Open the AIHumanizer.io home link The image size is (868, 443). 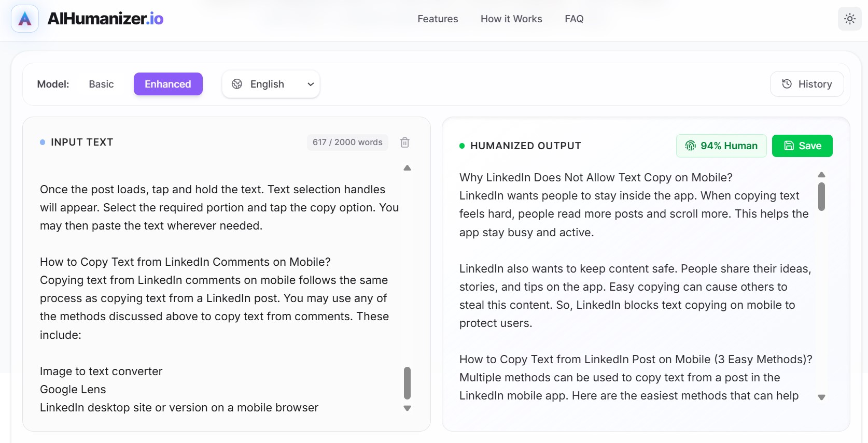[x=105, y=19]
